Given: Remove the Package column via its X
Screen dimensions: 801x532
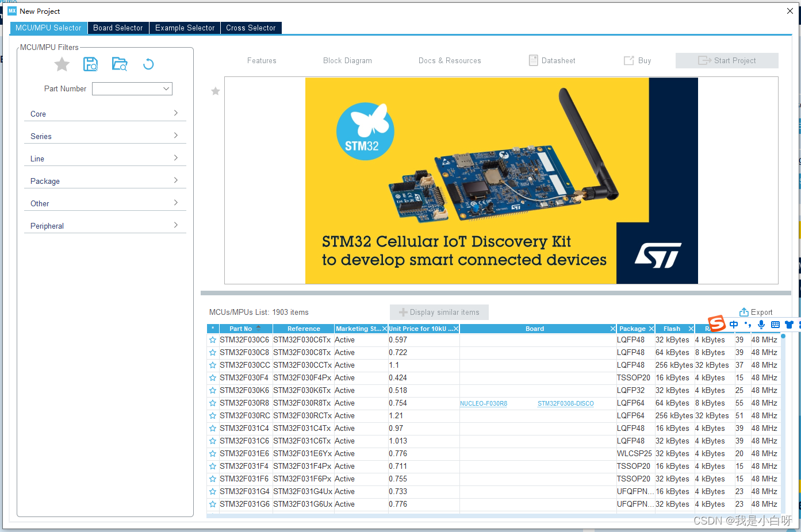Looking at the screenshot, I should coord(651,329).
